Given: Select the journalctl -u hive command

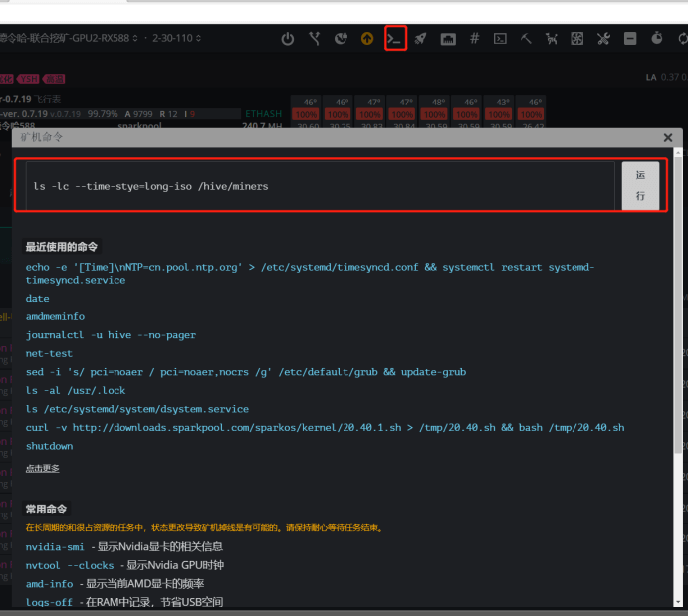Looking at the screenshot, I should click(111, 335).
